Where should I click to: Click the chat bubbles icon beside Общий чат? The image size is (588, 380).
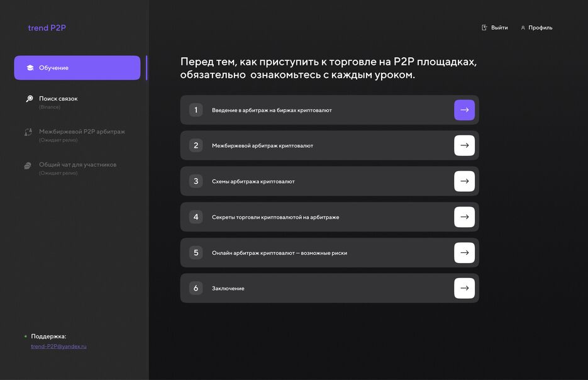pos(28,165)
